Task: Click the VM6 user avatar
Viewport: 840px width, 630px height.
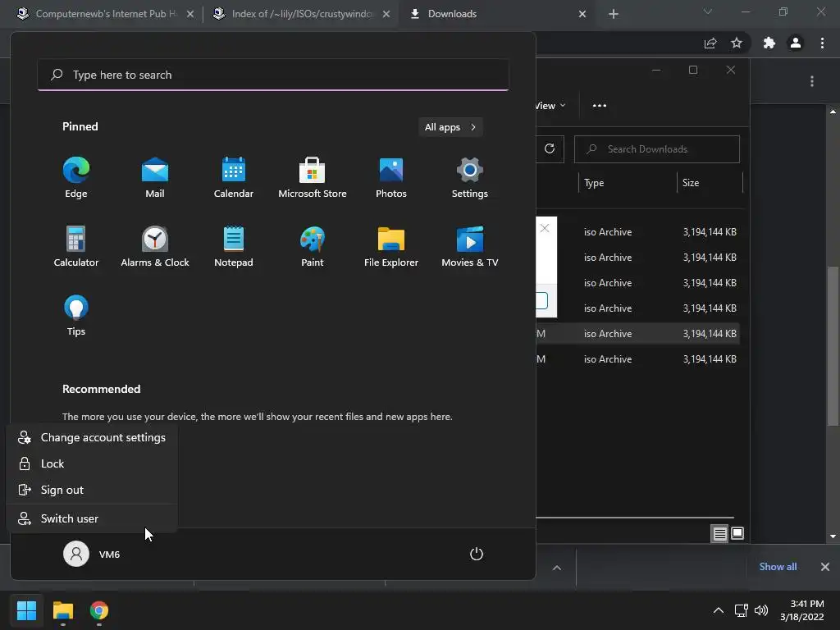Action: coord(76,554)
